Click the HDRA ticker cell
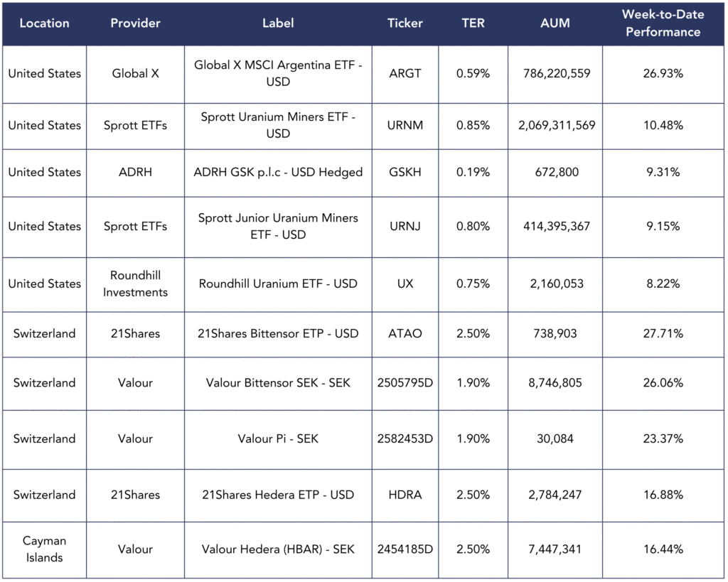 (405, 495)
